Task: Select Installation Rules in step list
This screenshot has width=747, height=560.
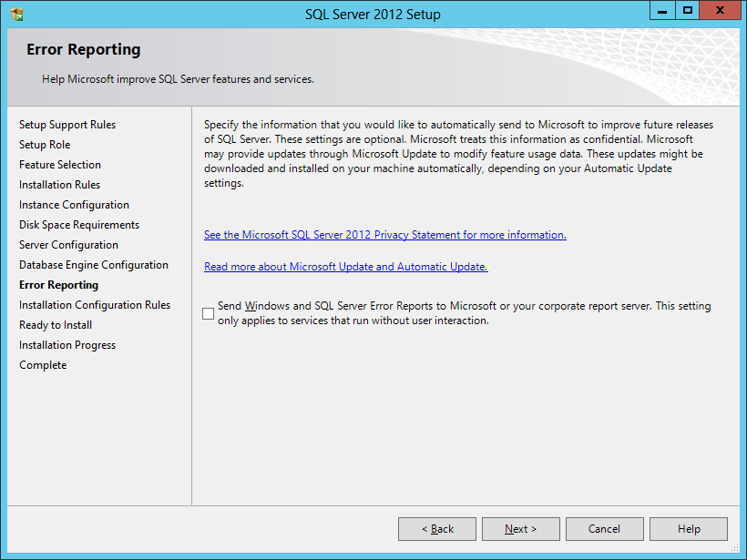Action: (60, 185)
